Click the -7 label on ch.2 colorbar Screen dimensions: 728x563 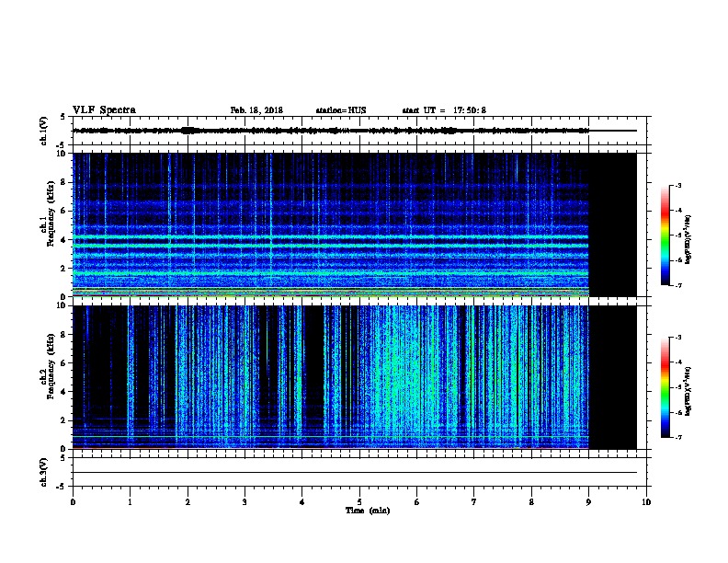click(x=677, y=437)
